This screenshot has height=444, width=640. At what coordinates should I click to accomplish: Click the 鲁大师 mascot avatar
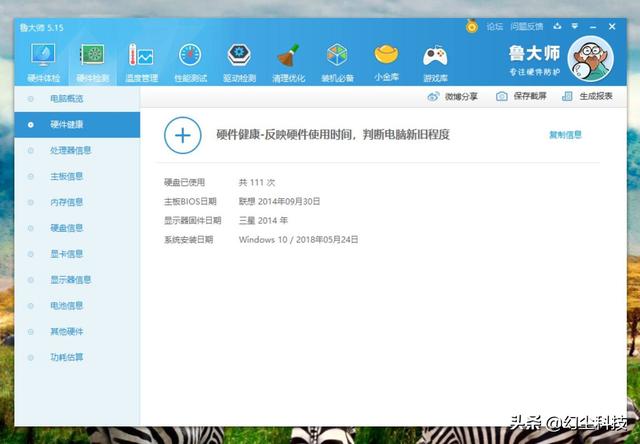[590, 59]
